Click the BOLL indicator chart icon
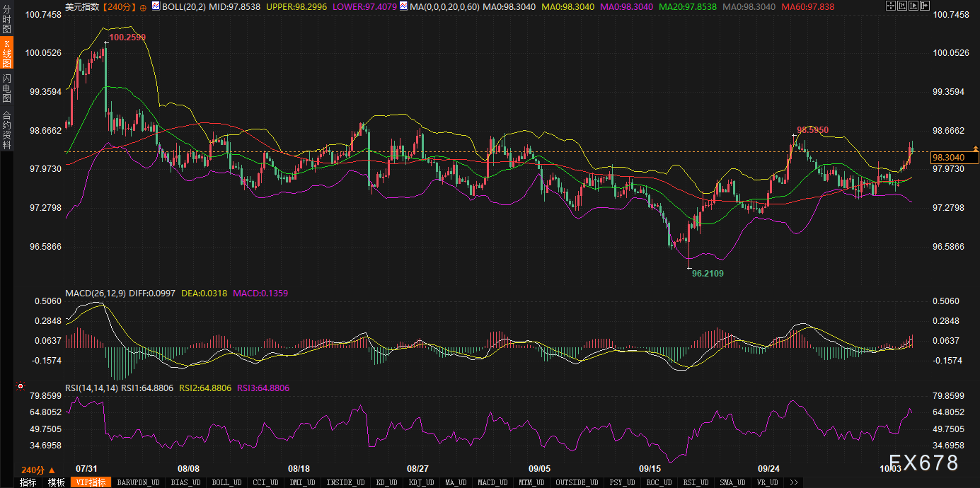 (x=157, y=7)
